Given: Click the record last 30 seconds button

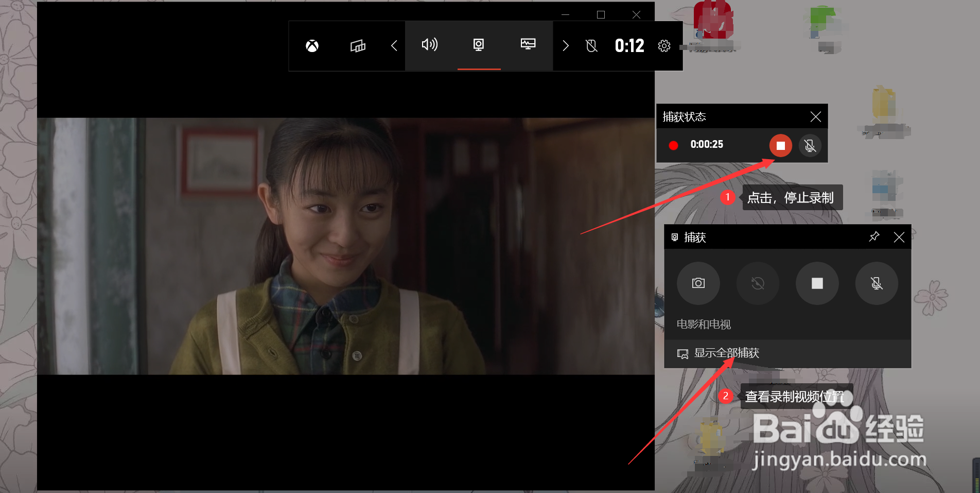Looking at the screenshot, I should tap(758, 283).
